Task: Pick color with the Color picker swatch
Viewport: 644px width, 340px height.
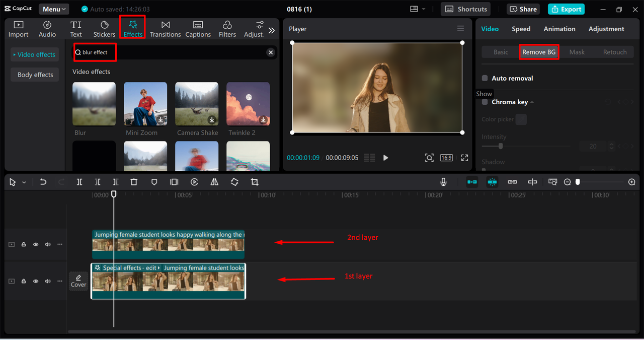Action: 521,119
